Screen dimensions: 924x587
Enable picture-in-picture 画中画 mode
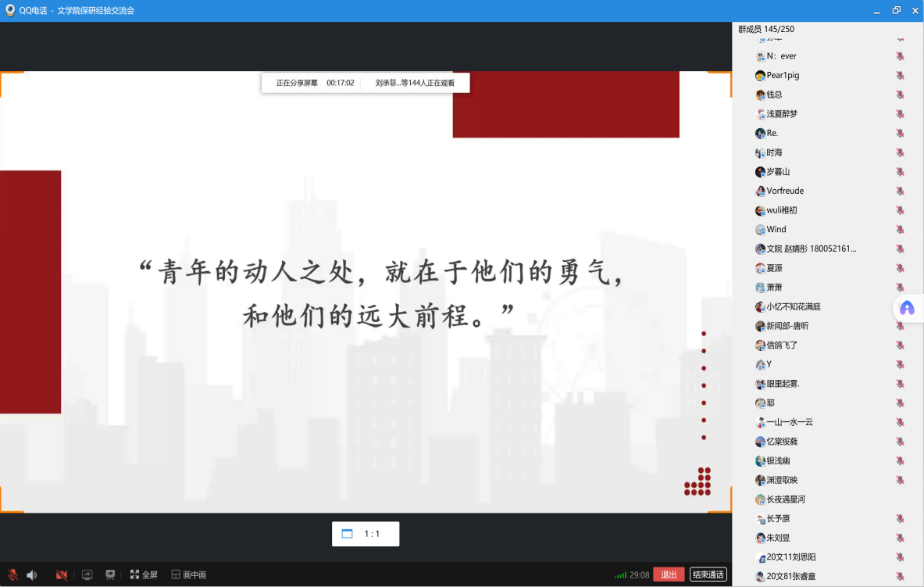[x=188, y=575]
